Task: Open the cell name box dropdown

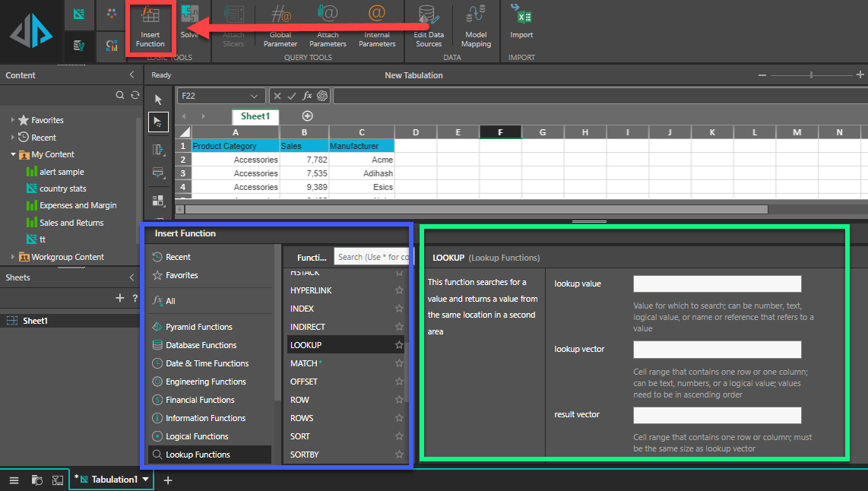Action: point(254,96)
